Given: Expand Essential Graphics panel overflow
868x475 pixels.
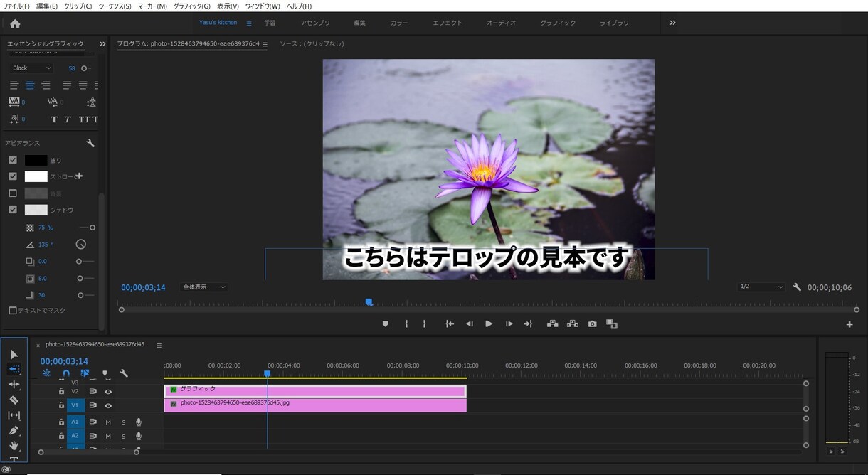Looking at the screenshot, I should (x=102, y=44).
